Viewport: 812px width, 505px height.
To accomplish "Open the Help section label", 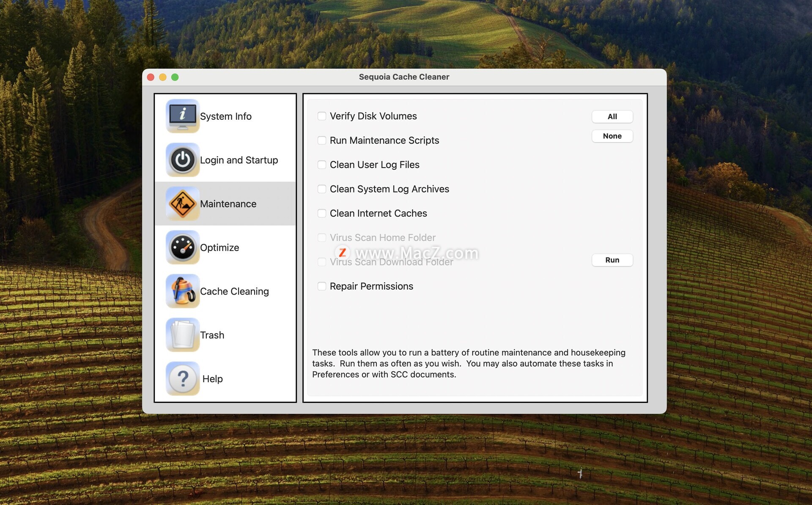I will [x=212, y=379].
